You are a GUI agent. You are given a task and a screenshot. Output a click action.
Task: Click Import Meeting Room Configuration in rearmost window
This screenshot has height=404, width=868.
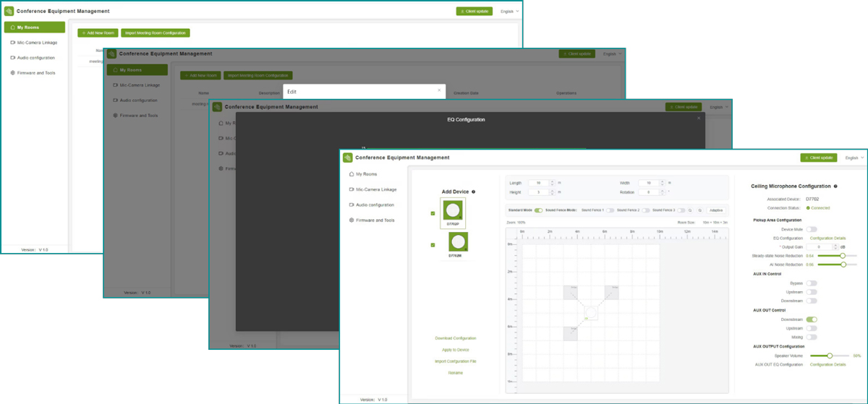coord(156,33)
